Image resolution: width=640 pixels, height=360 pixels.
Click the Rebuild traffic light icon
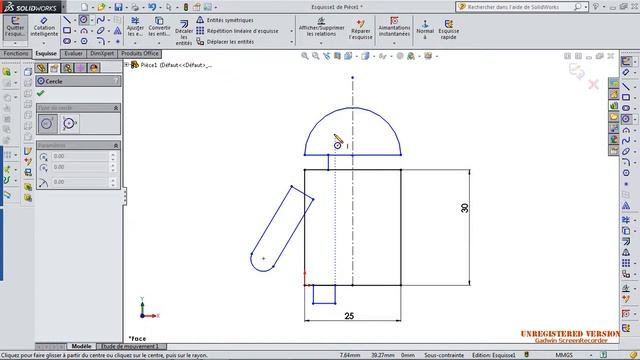coord(186,7)
